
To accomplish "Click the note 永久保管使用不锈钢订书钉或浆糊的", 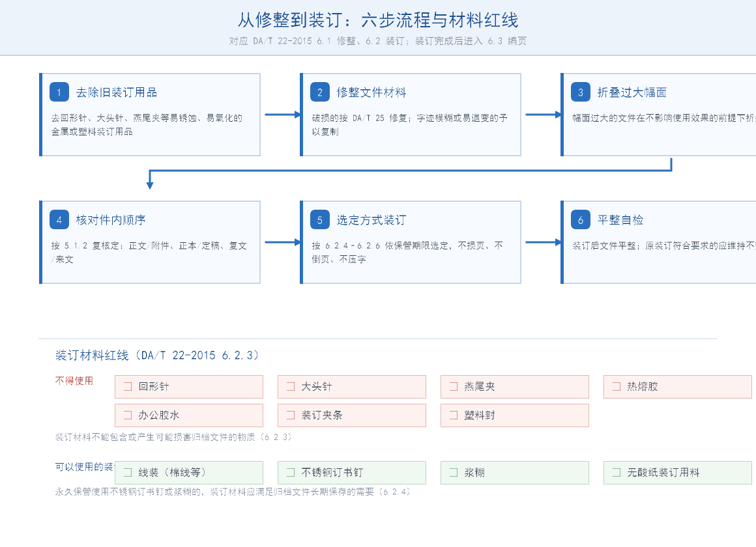I will [233, 492].
